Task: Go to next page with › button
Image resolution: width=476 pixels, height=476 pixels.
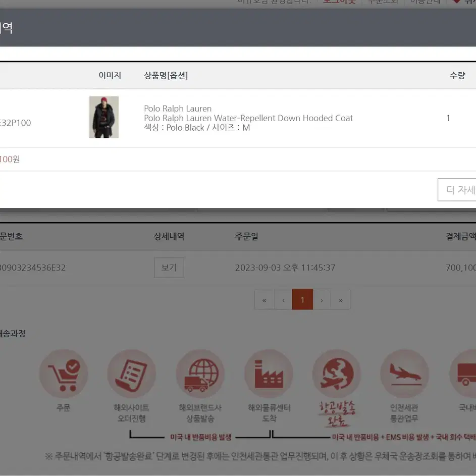Action: tap(322, 300)
